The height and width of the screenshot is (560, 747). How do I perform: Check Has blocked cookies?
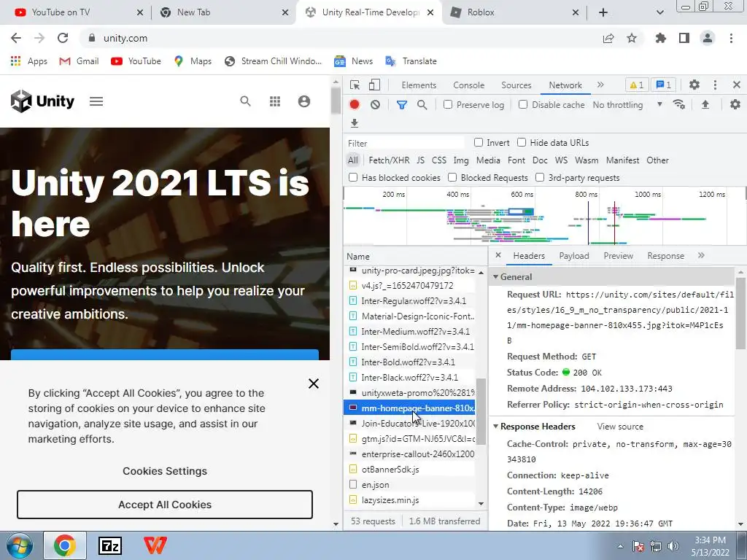pyautogui.click(x=353, y=178)
